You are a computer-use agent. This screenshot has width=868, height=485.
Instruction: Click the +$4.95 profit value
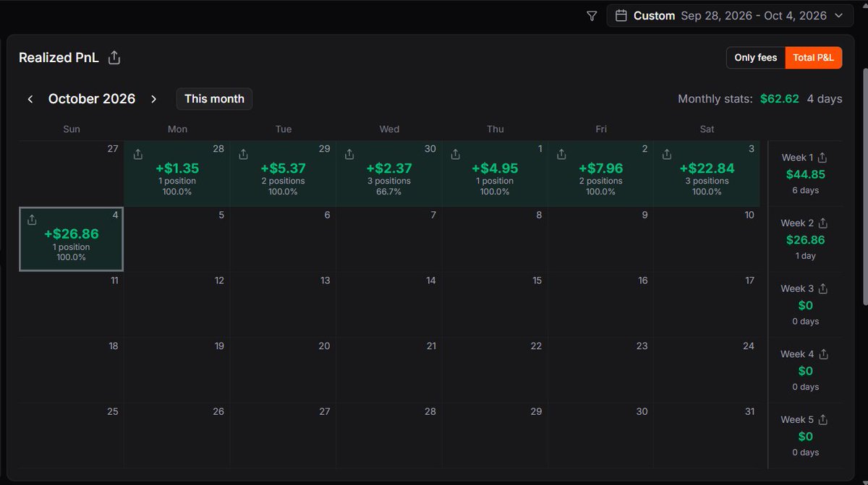pos(495,168)
